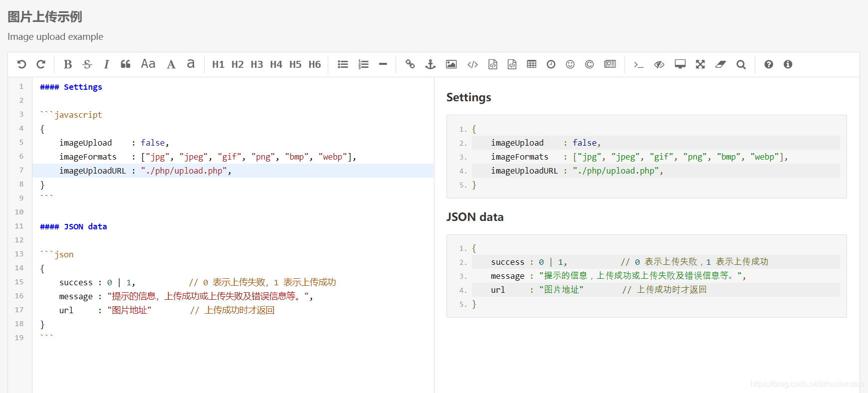Insert H5 heading
The height and width of the screenshot is (393, 868).
point(295,64)
